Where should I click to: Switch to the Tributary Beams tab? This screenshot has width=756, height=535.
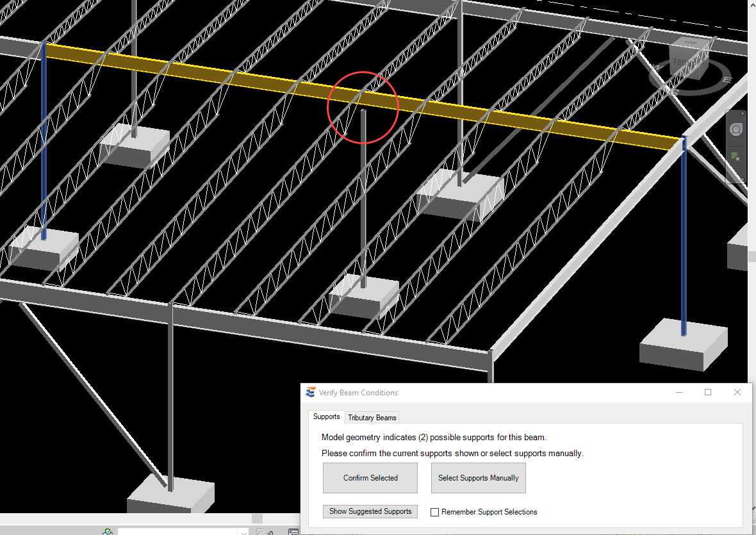372,418
